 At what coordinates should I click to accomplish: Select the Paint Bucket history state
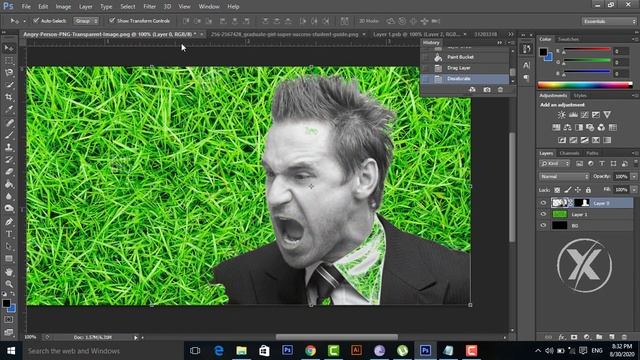pos(465,57)
